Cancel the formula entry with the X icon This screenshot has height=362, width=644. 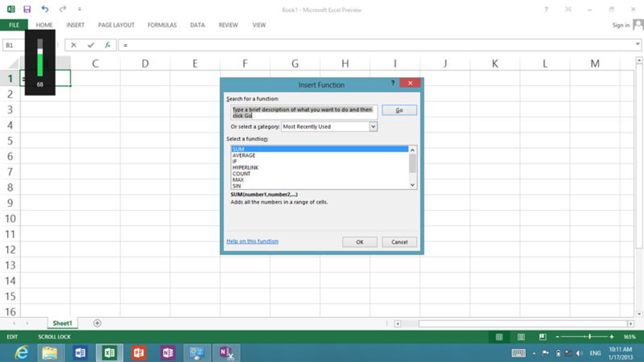pos(74,45)
